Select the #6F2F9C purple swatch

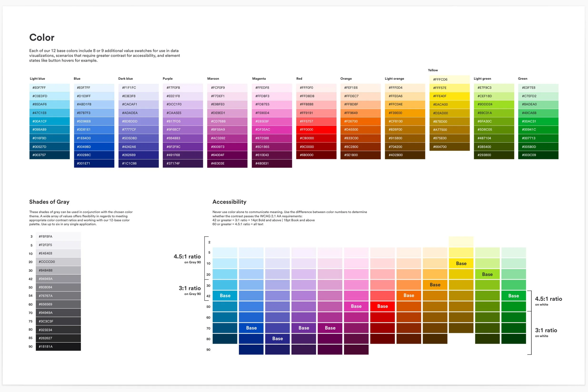(x=183, y=147)
